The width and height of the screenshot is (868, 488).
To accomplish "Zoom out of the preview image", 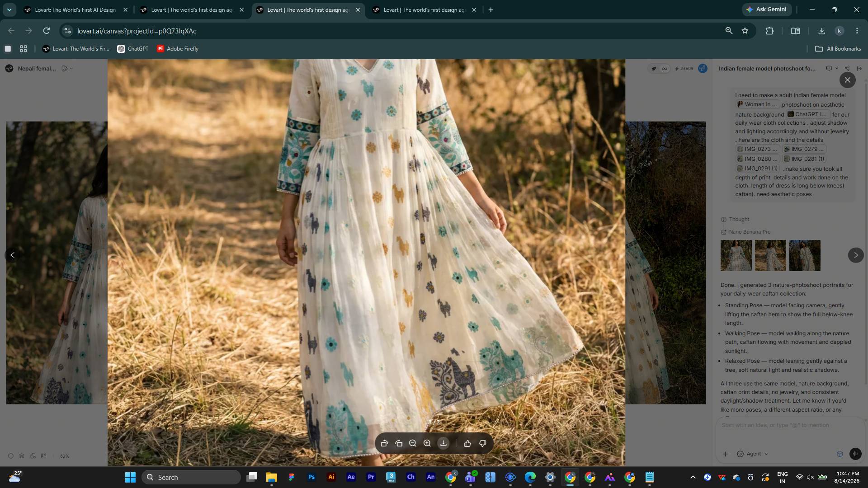I will tap(413, 443).
